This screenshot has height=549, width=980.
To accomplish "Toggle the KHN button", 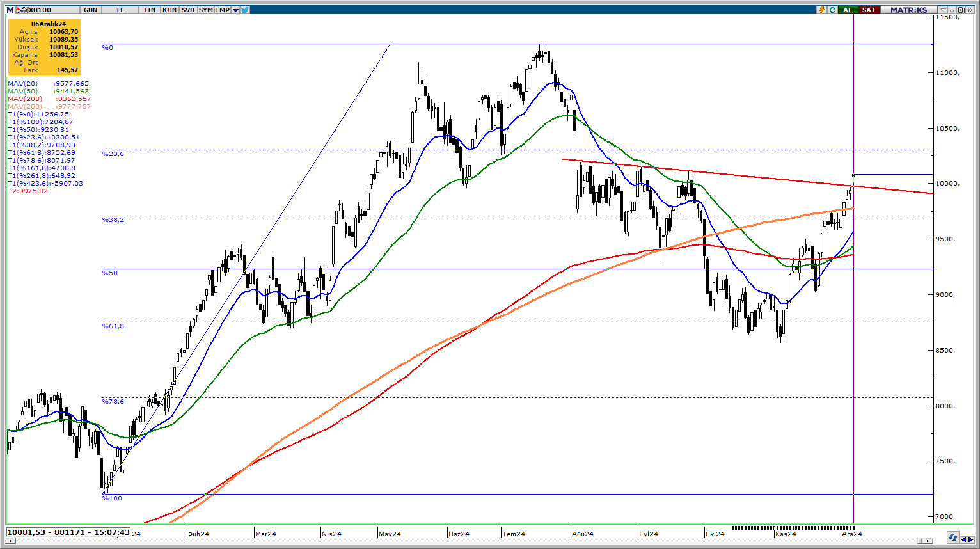I will (170, 10).
